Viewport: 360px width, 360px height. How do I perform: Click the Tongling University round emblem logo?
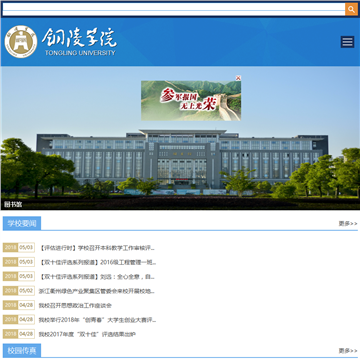[21, 42]
